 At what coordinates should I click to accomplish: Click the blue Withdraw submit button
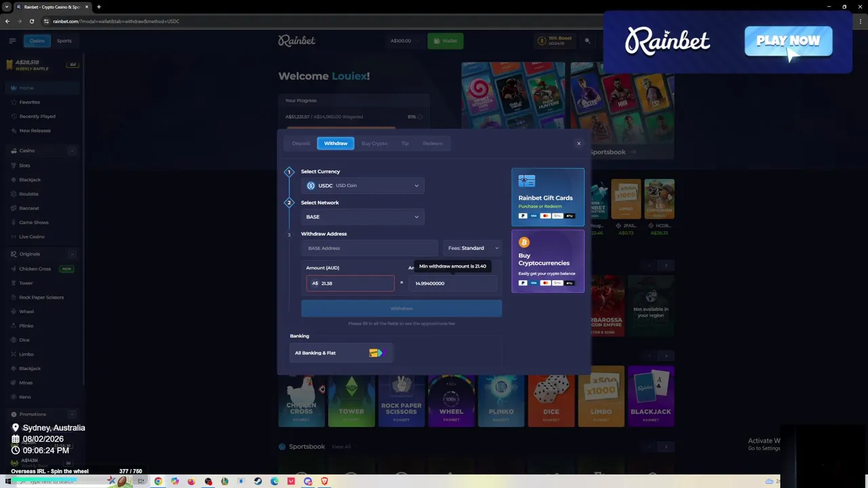pos(401,308)
